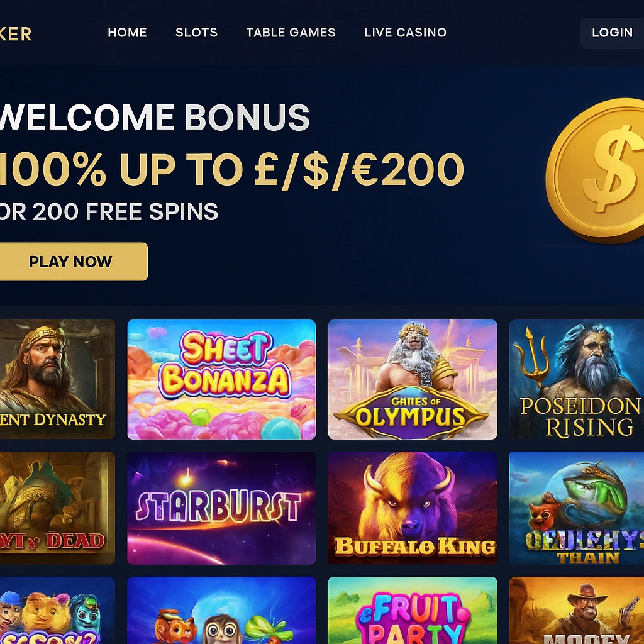This screenshot has height=644, width=644.
Task: Open the fish bowl Thain game tile
Action: point(577,508)
